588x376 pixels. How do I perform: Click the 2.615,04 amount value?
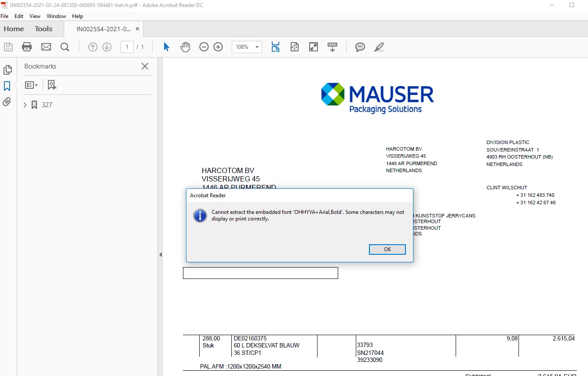point(564,339)
